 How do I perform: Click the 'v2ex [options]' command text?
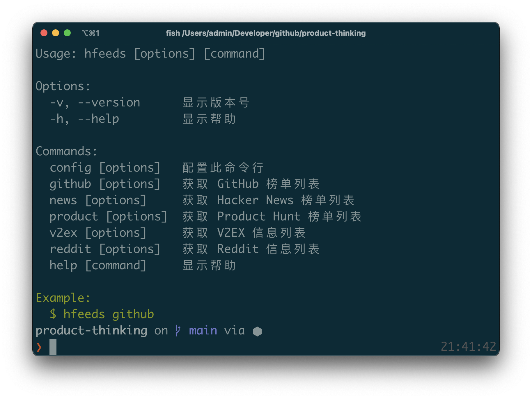coord(98,233)
